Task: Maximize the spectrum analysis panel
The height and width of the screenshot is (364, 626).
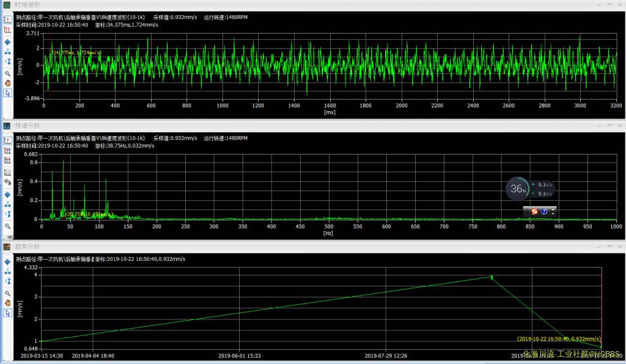Action: (610, 125)
